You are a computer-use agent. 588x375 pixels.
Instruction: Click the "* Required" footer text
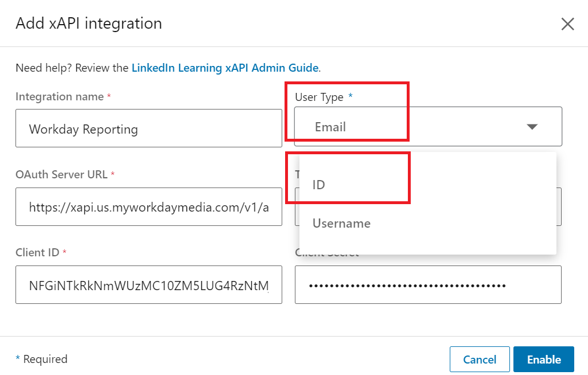tap(41, 359)
